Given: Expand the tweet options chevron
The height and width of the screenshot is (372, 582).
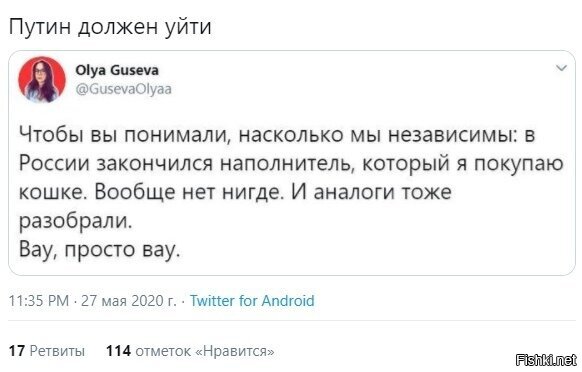Looking at the screenshot, I should click(561, 68).
